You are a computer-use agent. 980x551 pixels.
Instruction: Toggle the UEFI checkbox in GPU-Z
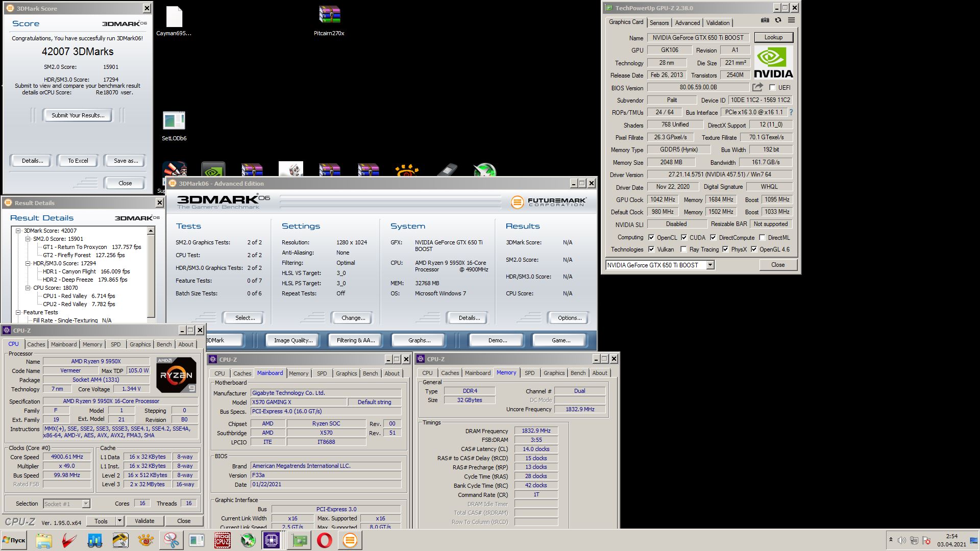click(772, 88)
